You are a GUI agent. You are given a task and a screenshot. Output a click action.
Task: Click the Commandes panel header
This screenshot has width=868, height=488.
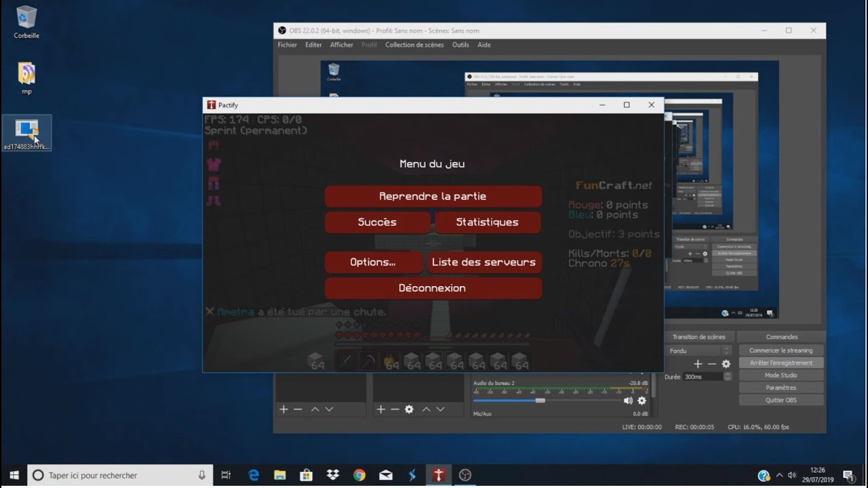781,337
